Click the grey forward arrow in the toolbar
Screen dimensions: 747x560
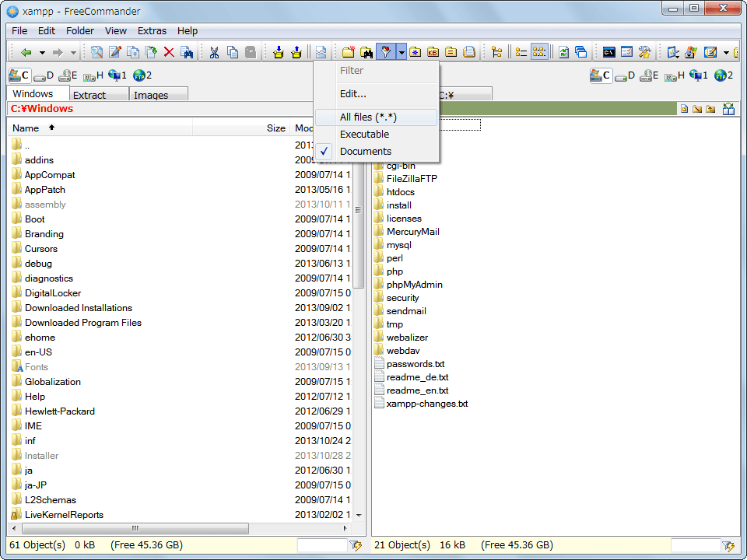click(58, 52)
